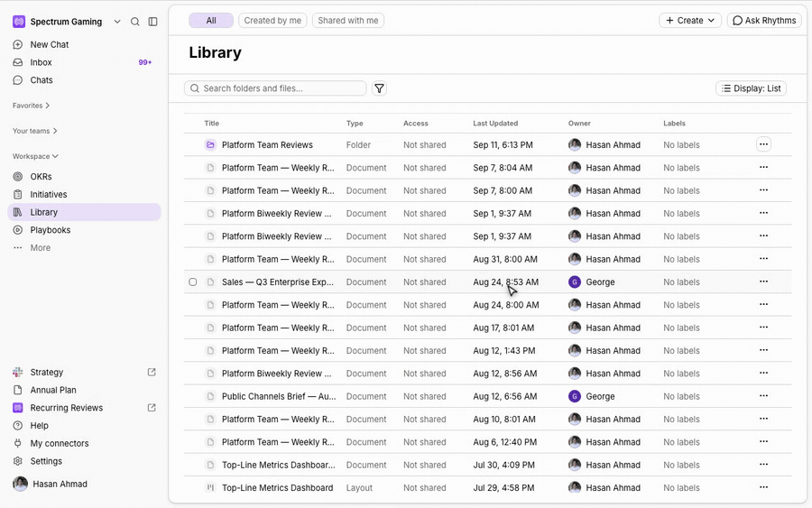Open the Top-Line Metrics Dashboard layout
812x508 pixels.
(277, 488)
